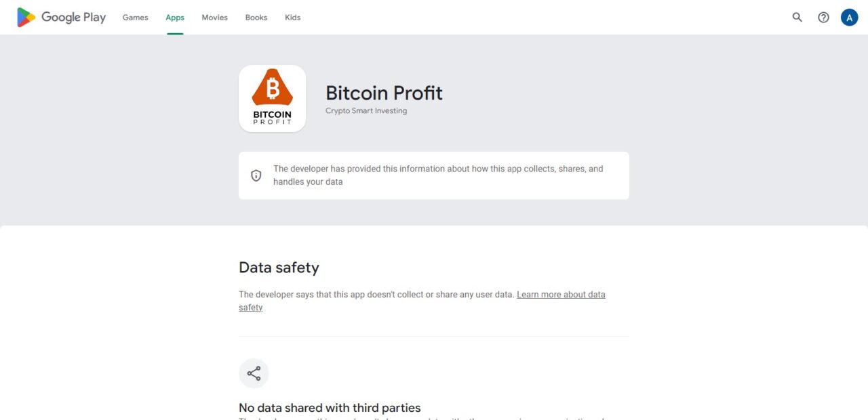Click the shield icon in info card
The image size is (868, 420).
(256, 175)
